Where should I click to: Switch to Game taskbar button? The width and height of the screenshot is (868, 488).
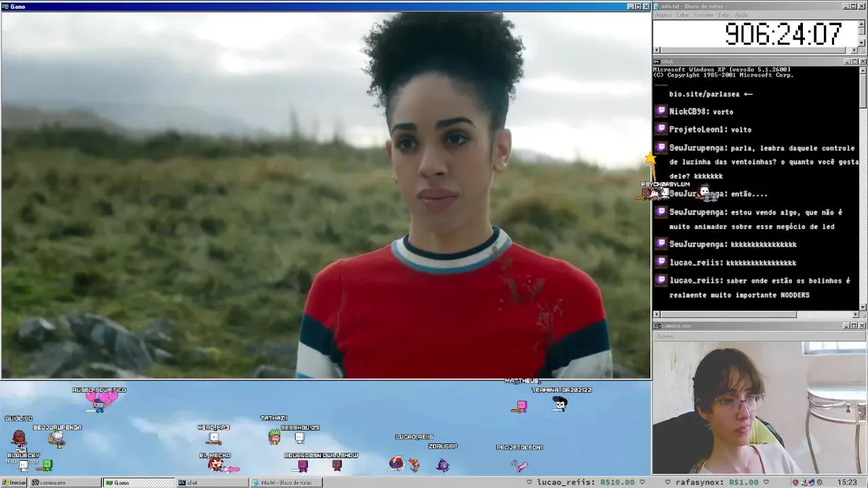click(138, 483)
